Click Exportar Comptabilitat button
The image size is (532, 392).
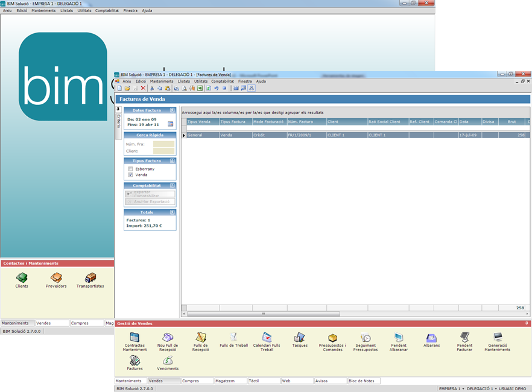[150, 194]
